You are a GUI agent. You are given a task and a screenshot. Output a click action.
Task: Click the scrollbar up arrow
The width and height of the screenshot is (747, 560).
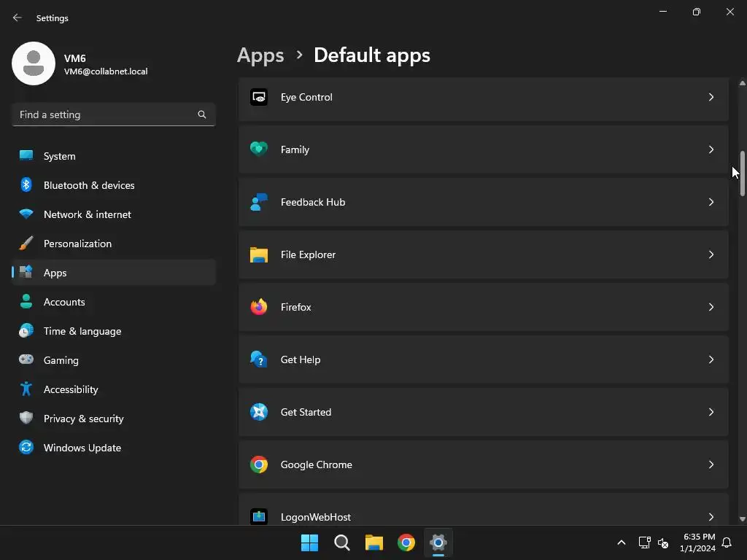(x=742, y=83)
